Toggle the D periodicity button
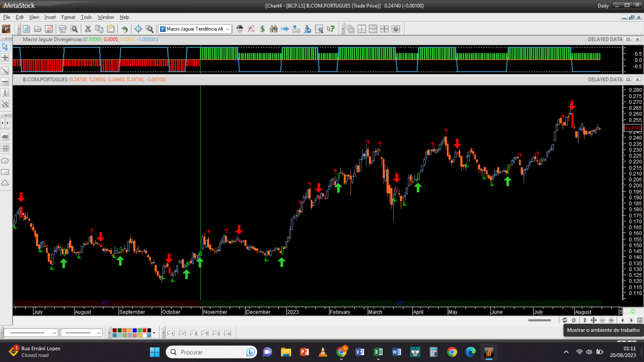 (x=574, y=320)
